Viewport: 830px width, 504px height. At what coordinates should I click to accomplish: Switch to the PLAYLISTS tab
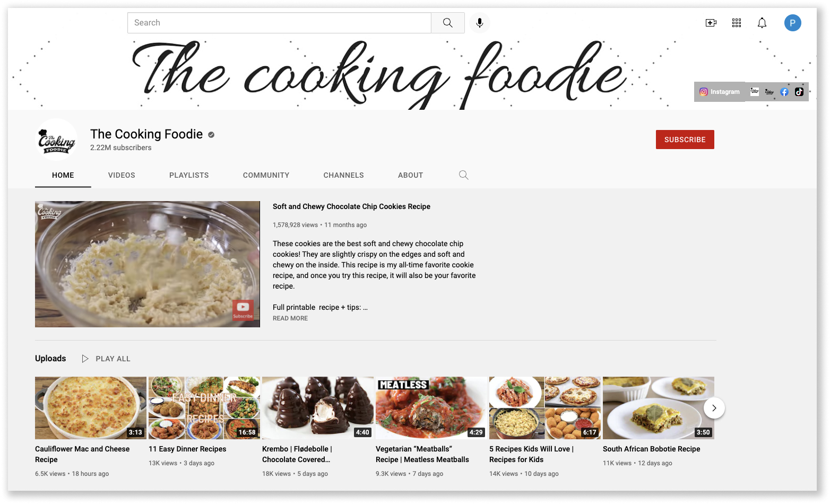point(189,175)
